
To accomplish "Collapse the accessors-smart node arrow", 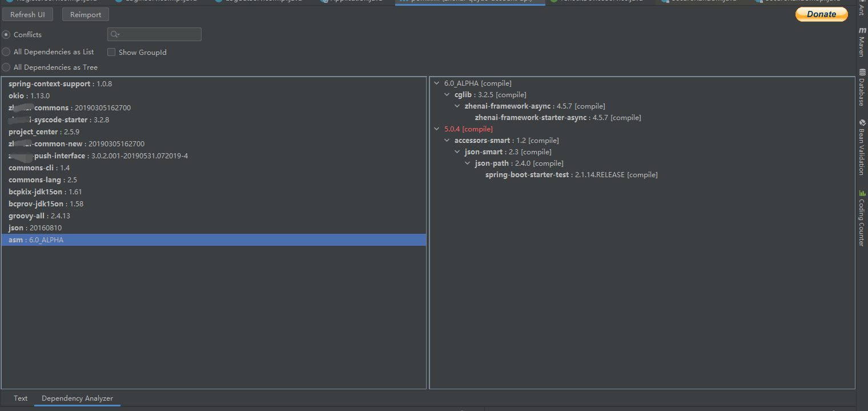I will [448, 141].
